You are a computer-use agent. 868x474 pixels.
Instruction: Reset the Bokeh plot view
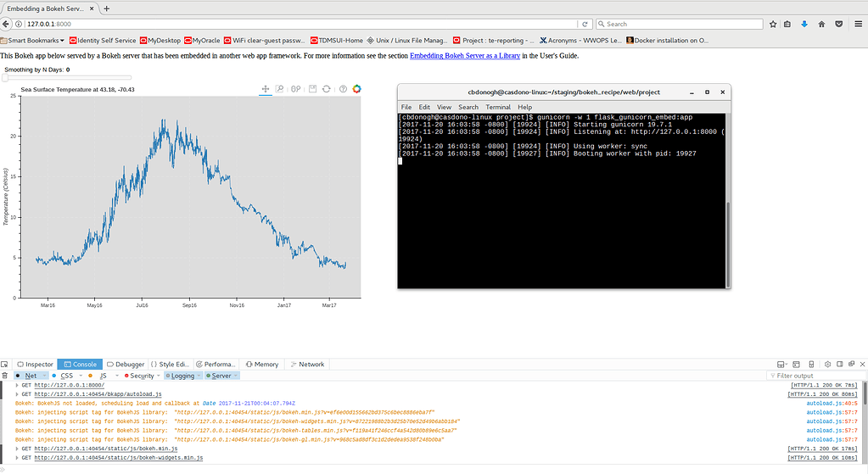pyautogui.click(x=327, y=89)
